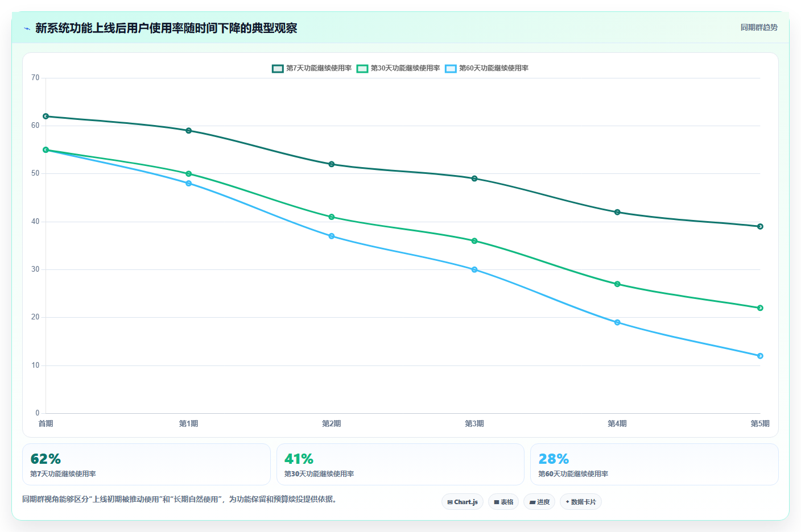Click the Chart.js tag pill
This screenshot has width=801, height=532.
coord(463,502)
